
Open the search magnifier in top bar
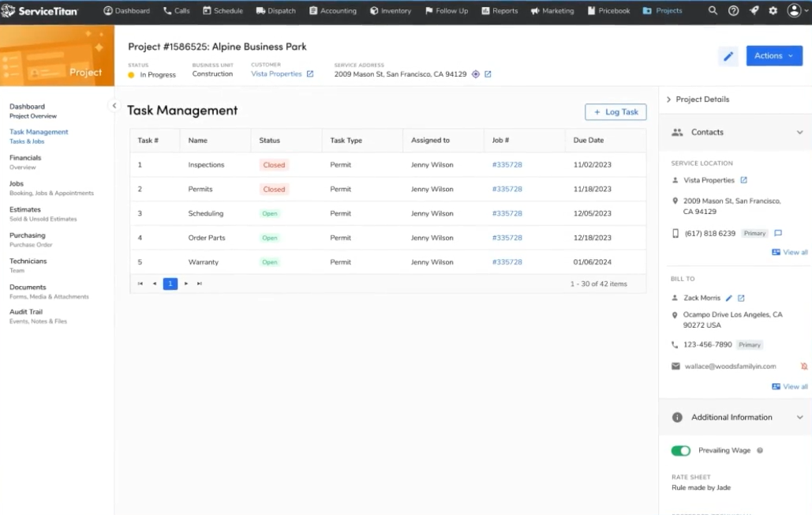(x=713, y=10)
